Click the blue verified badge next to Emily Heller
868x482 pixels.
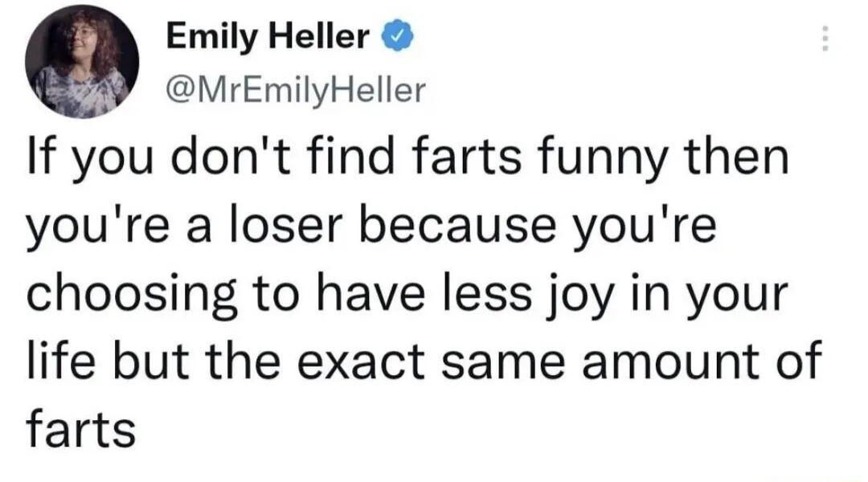click(397, 37)
